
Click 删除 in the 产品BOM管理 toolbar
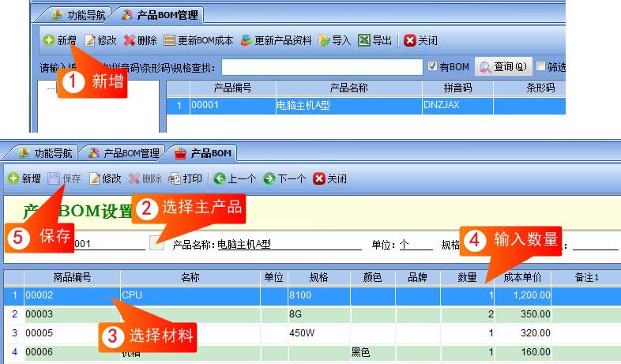140,40
